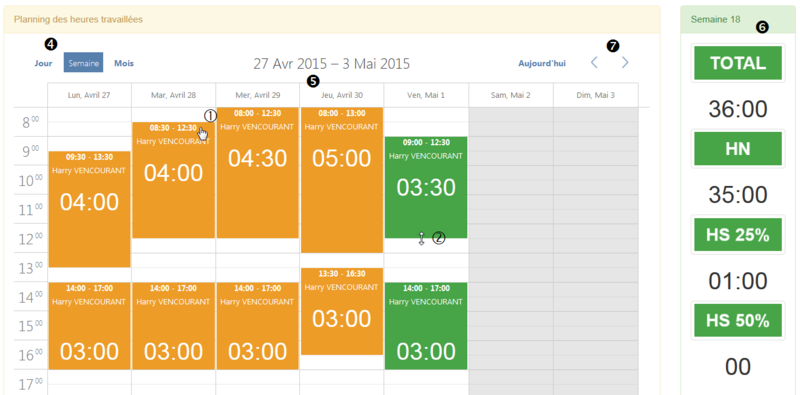
Task: Click the HN green label
Action: (x=738, y=149)
